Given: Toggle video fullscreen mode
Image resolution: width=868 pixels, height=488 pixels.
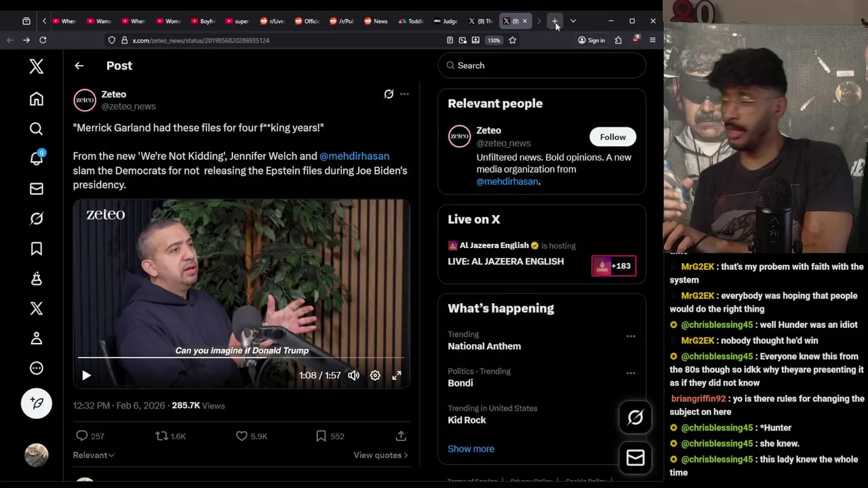Looking at the screenshot, I should pos(397,375).
